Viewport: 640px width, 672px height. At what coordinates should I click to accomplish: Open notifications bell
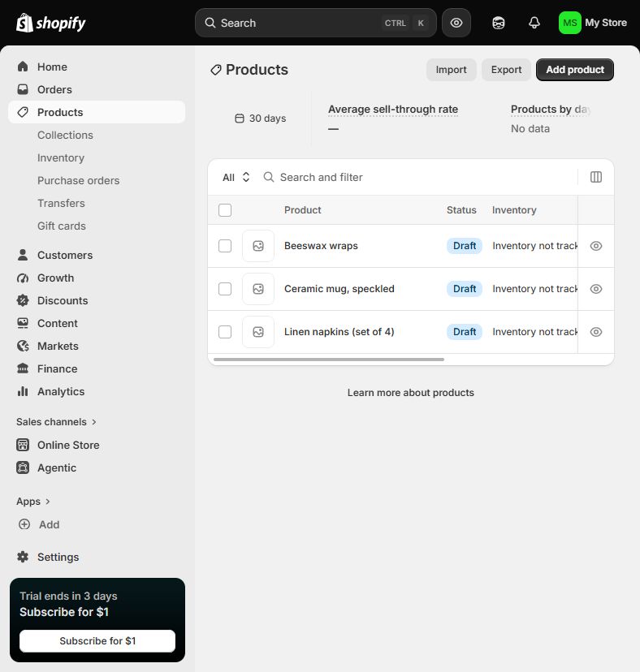click(x=534, y=23)
